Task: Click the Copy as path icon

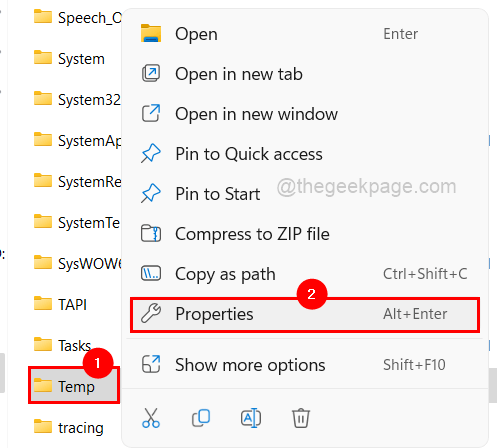Action: pyautogui.click(x=151, y=274)
